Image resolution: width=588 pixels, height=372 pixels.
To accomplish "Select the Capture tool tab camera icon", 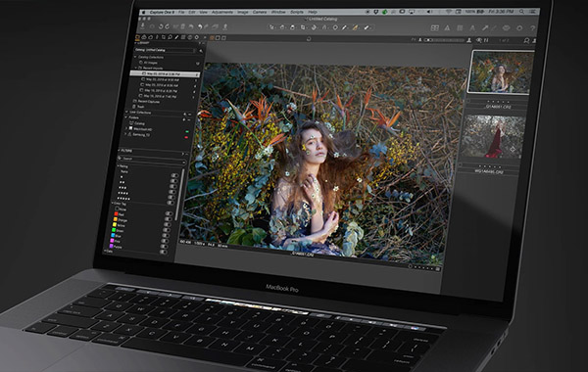I will click(x=144, y=37).
